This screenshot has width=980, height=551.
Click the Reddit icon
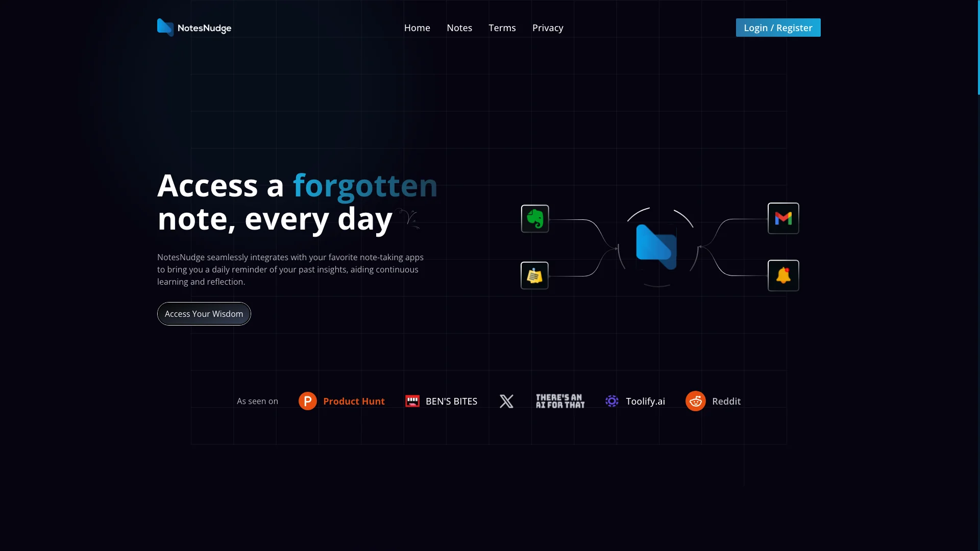[695, 401]
